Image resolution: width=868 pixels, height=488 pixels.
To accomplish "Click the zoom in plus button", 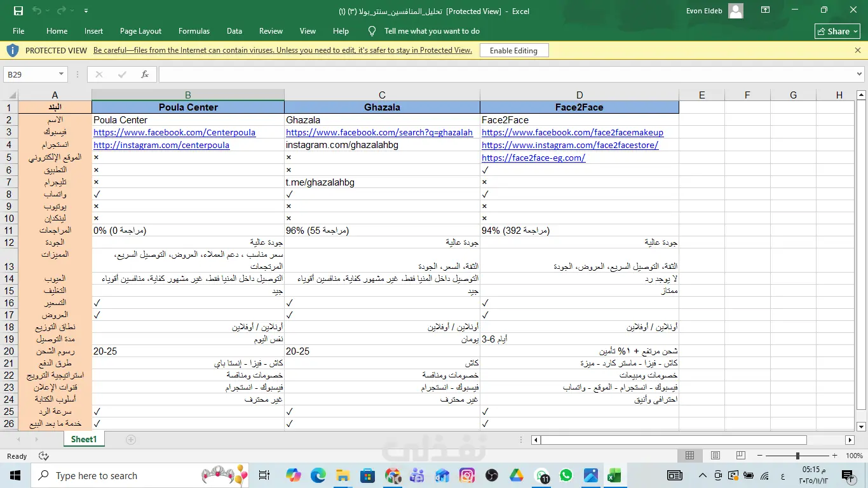I will (x=835, y=456).
